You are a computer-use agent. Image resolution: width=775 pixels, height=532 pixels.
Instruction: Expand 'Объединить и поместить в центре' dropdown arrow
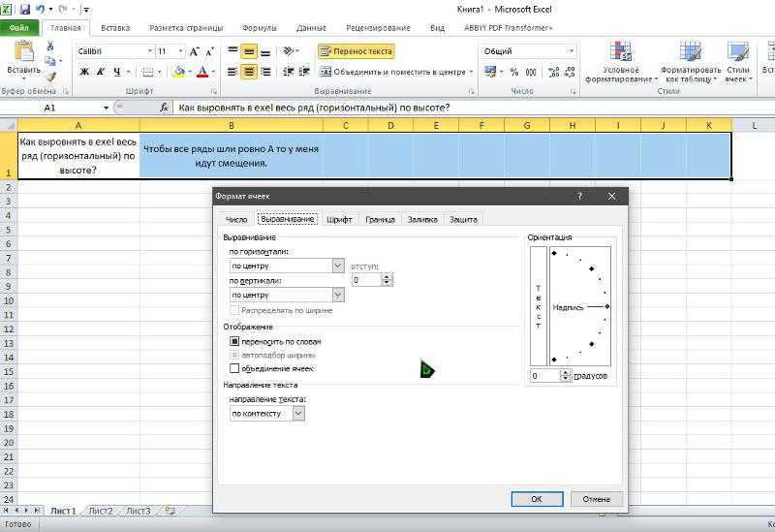coord(471,72)
